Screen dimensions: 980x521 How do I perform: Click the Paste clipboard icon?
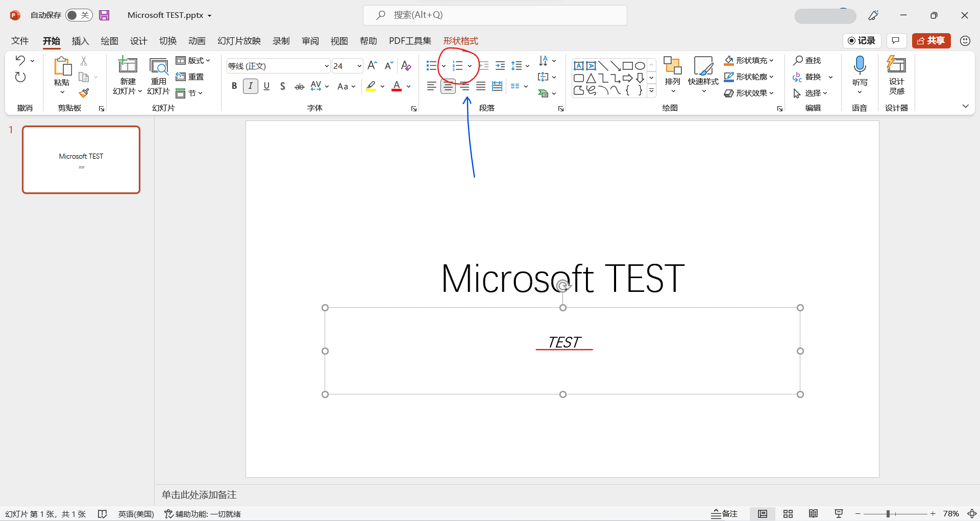62,66
